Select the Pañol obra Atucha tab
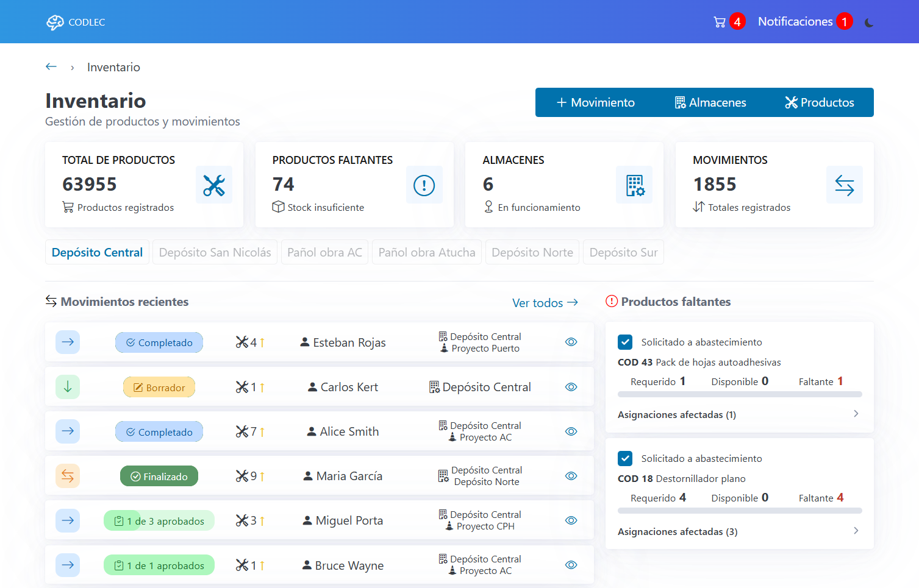The image size is (919, 588). [x=426, y=252]
